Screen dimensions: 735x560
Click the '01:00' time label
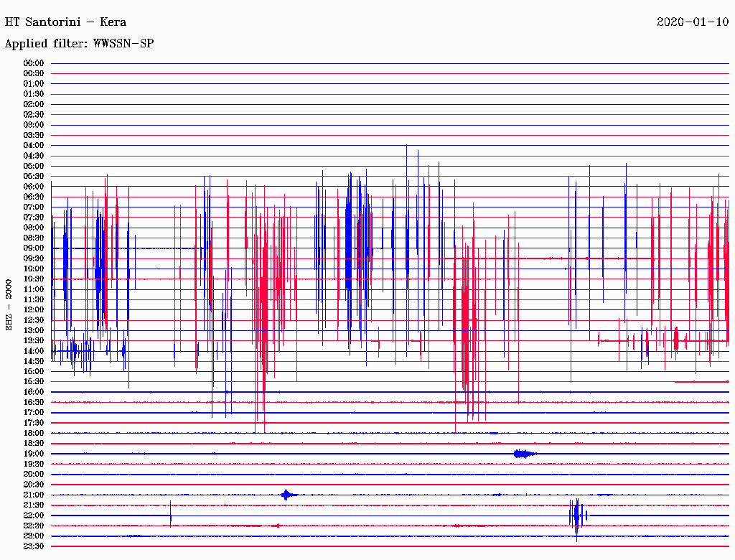pos(34,83)
